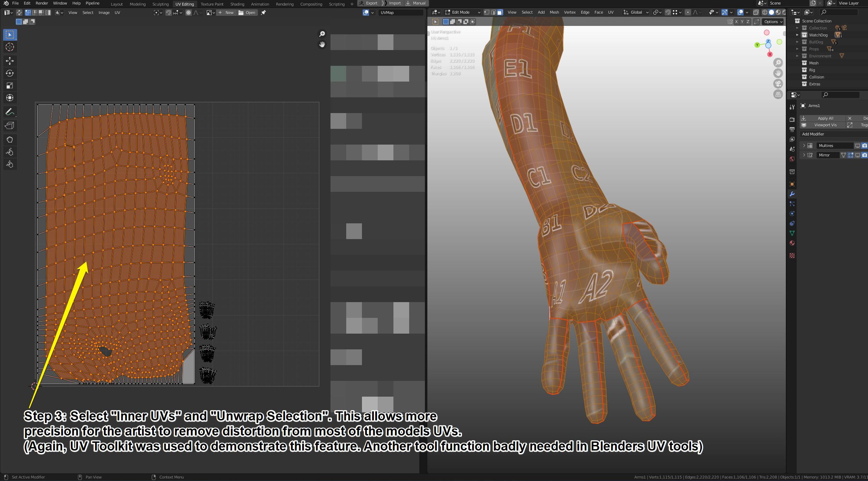Select the UV Grab sculpt tool

click(10, 140)
